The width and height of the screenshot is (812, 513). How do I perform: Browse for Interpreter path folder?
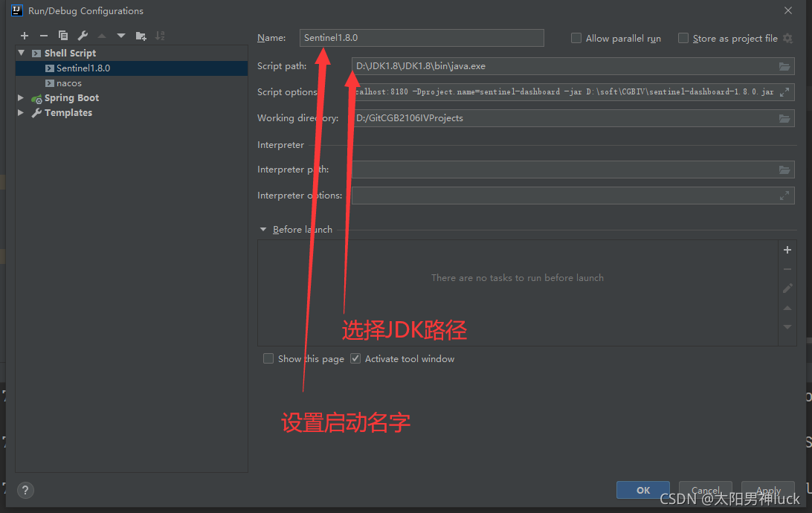point(784,170)
